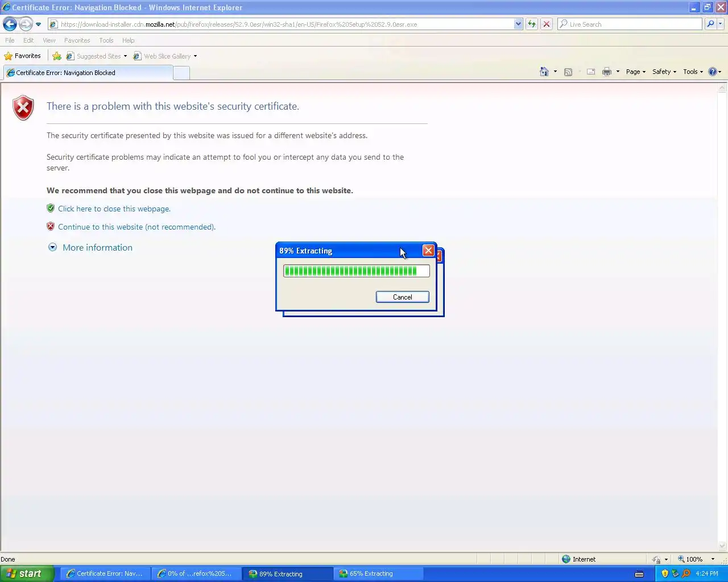728x582 pixels.
Task: Expand printer options dropdown arrow
Action: coord(618,72)
